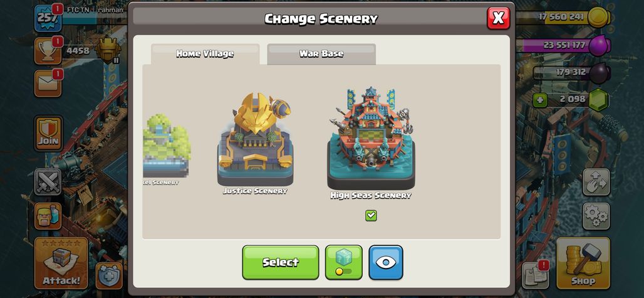This screenshot has width=644, height=298.
Task: Open the trophy league icon
Action: 48,51
